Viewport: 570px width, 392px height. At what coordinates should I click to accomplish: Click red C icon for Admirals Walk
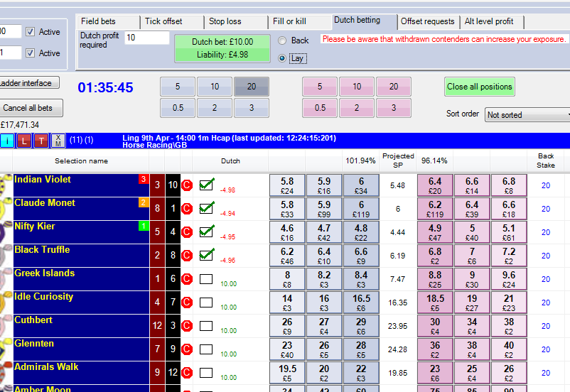(x=187, y=372)
